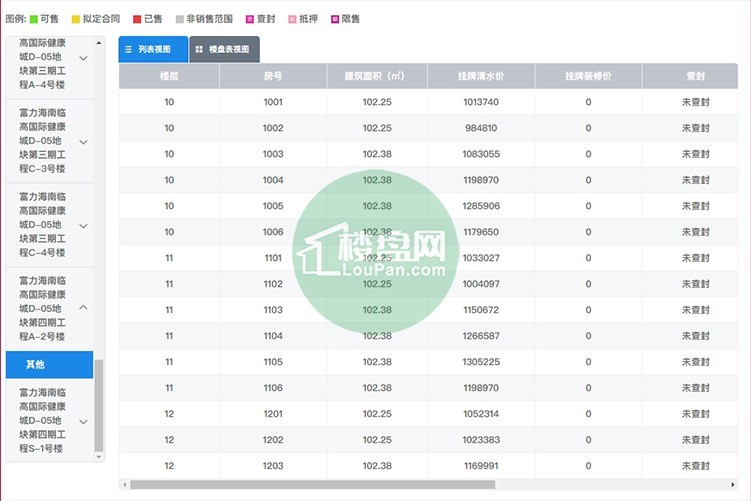751x501 pixels.
Task: Click the pink 抵押 legend icon
Action: 292,19
